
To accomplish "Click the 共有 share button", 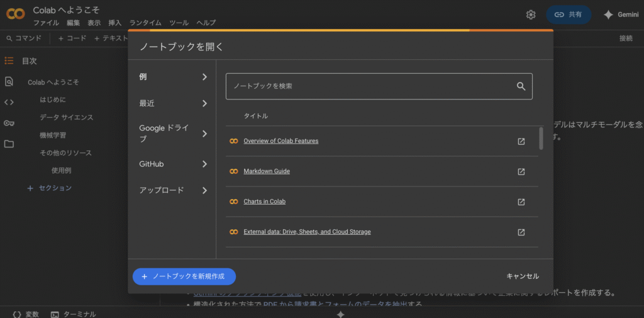I will (569, 15).
